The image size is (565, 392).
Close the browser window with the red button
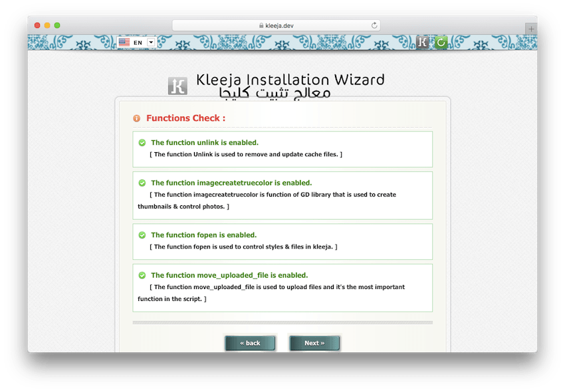37,25
